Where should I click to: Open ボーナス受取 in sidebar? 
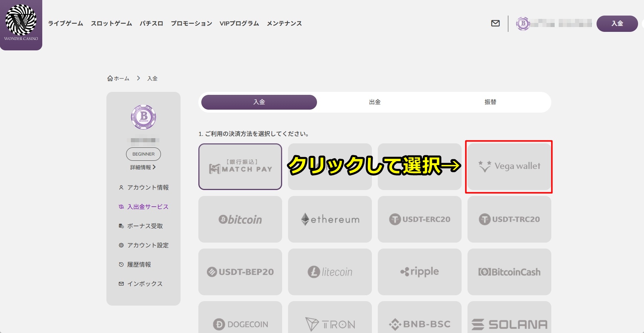pos(141,226)
